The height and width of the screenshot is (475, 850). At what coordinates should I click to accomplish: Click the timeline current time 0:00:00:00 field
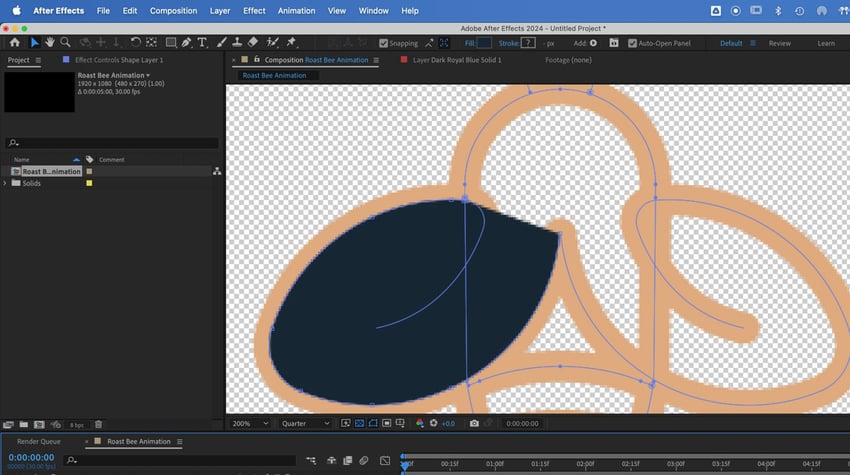tap(31, 458)
